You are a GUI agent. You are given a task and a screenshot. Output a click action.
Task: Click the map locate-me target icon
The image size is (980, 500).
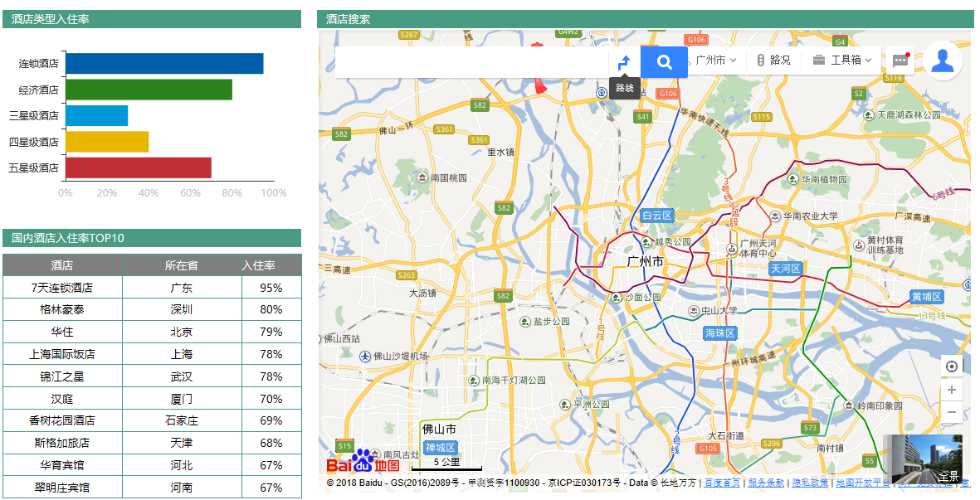click(952, 367)
